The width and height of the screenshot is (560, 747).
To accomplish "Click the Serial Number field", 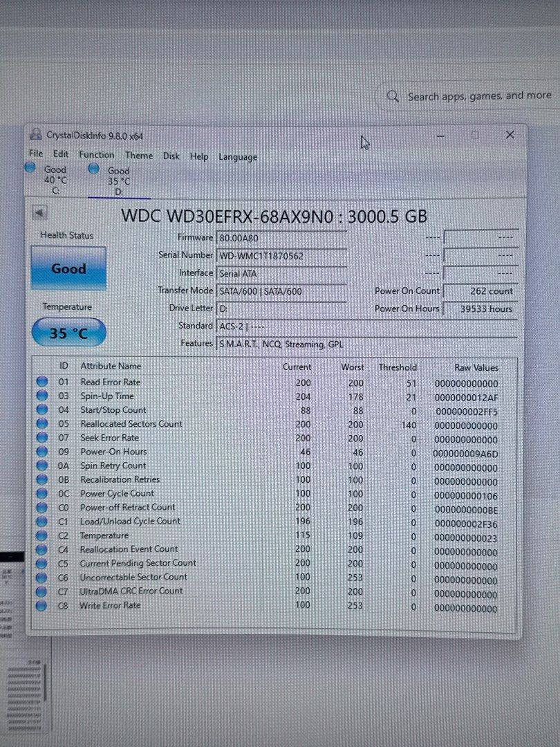I will point(281,256).
